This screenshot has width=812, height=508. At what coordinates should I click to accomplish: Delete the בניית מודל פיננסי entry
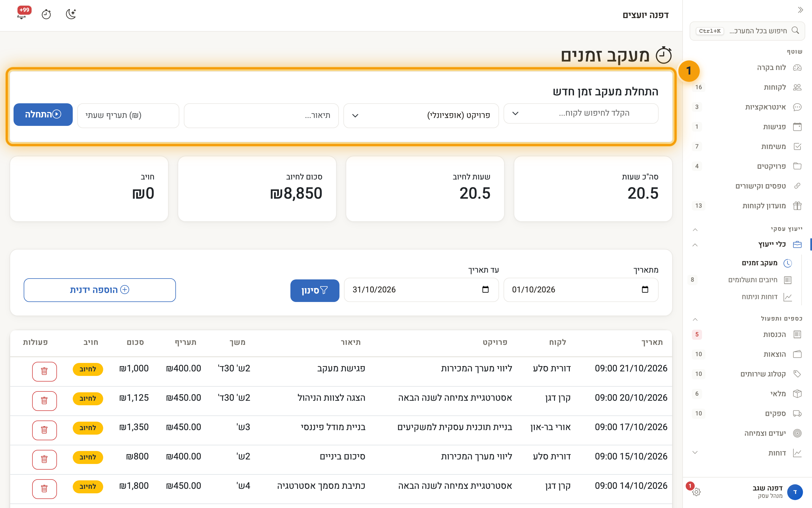tap(44, 430)
